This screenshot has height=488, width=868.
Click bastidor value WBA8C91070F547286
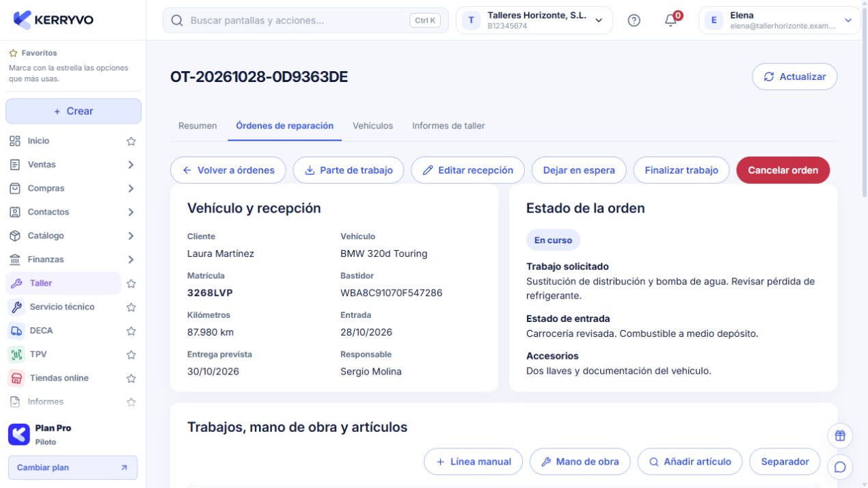coord(391,293)
